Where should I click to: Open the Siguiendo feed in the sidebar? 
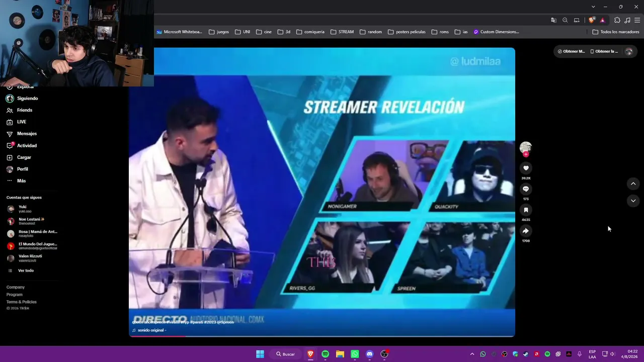coord(27,99)
